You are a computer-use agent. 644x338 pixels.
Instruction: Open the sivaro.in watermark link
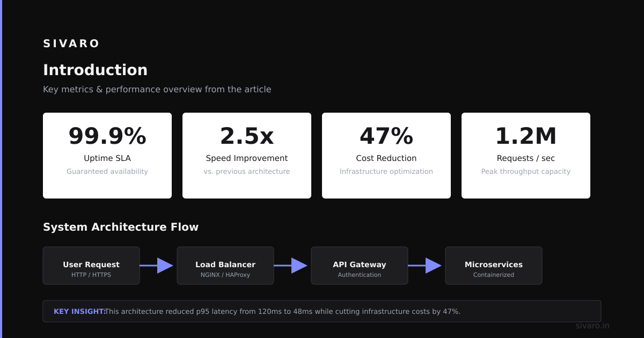[592, 326]
